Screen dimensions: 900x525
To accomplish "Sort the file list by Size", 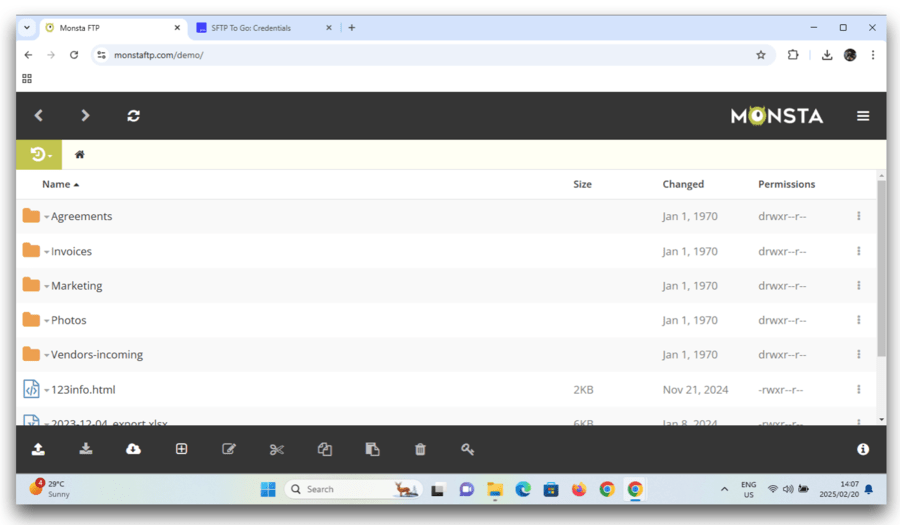I will coord(582,184).
